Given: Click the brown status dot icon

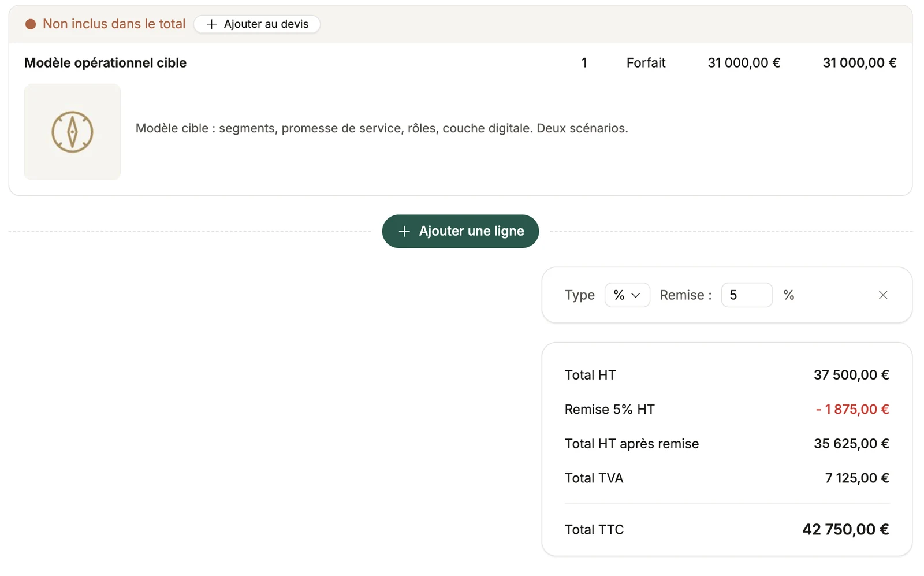Looking at the screenshot, I should click(x=31, y=24).
